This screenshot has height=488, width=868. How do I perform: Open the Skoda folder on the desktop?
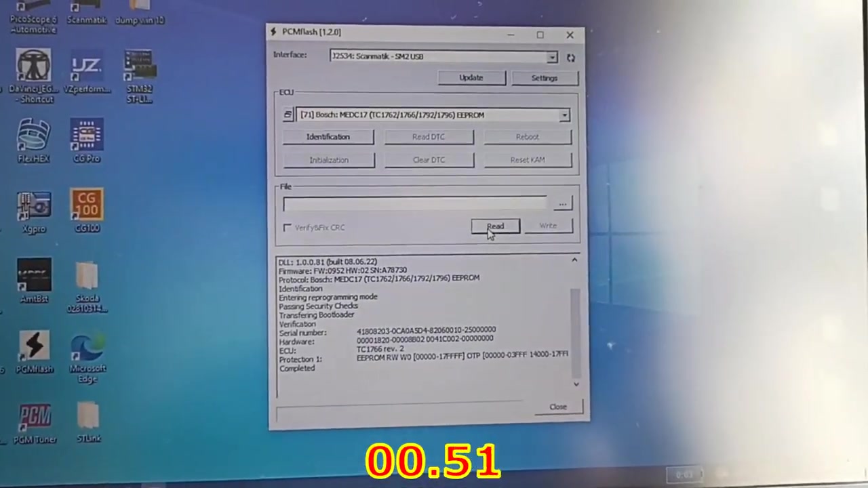(x=87, y=287)
